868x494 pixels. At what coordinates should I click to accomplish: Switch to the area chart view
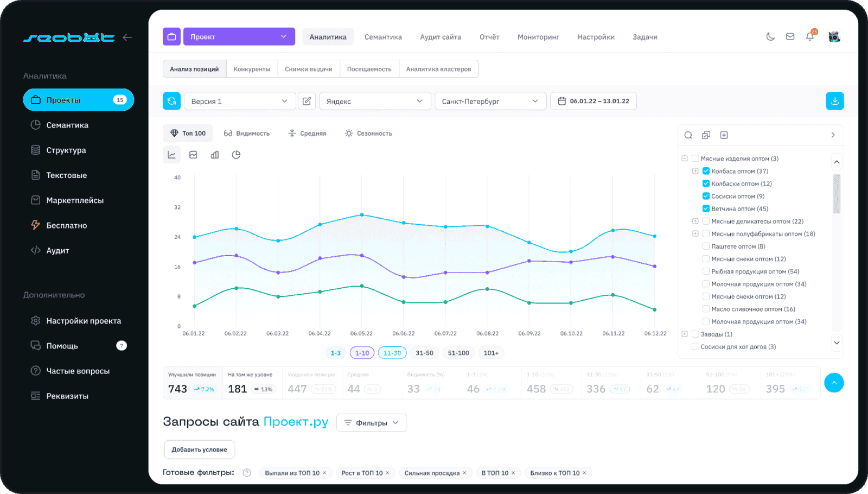tap(193, 155)
